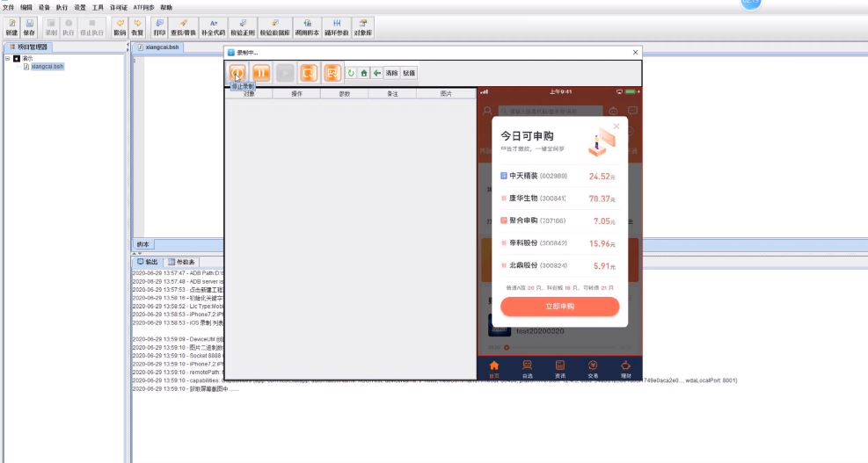Image resolution: width=868 pixels, height=463 pixels.
Task: Stop recording with the 停止录制 orange button
Action: [237, 72]
